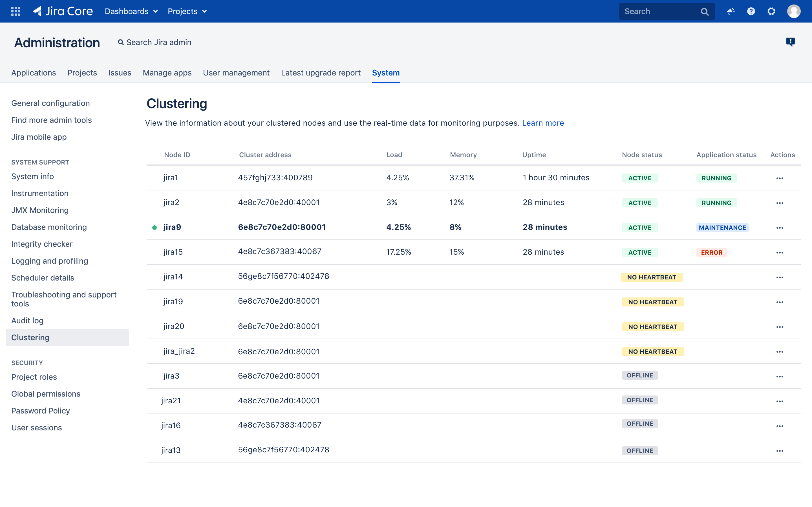The image size is (812, 507).
Task: Switch to the Manage apps tab
Action: [167, 73]
